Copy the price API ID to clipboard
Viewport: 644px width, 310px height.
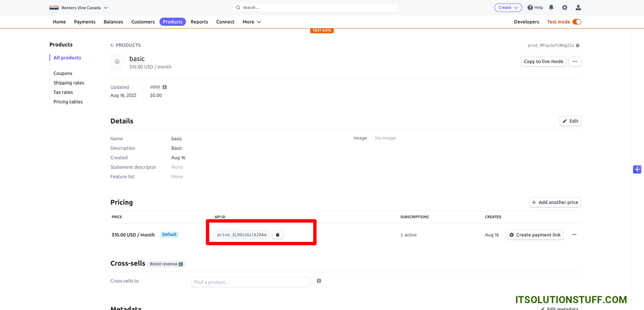click(x=277, y=235)
